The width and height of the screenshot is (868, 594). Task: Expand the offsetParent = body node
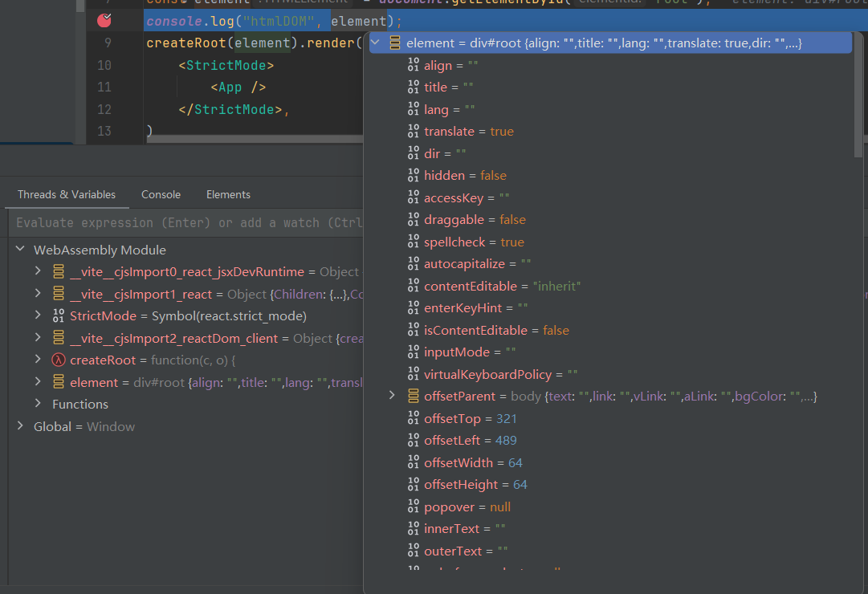point(391,395)
